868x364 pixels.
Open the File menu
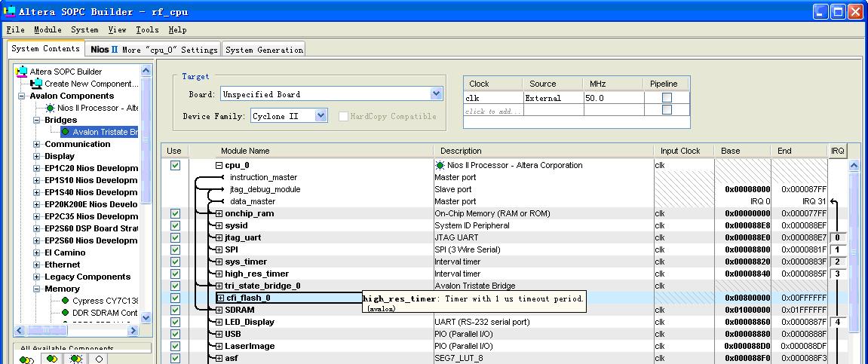click(16, 30)
